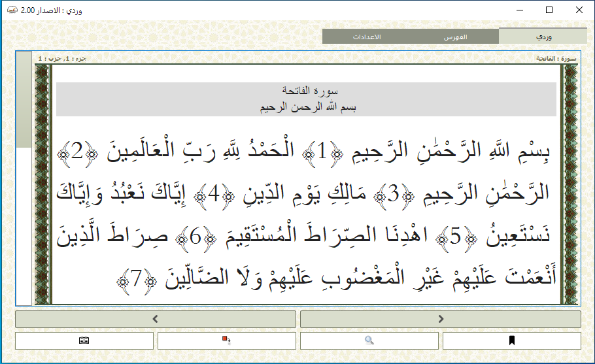Screen dimensions: 595x364
Task: Go to next page with left chevron
Action: click(155, 320)
